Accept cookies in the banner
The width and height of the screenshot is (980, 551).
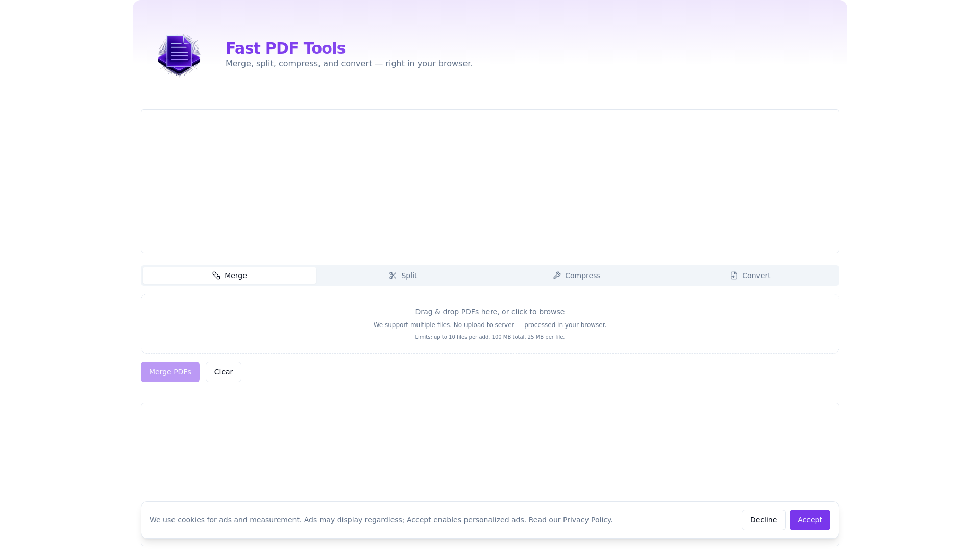pyautogui.click(x=810, y=520)
